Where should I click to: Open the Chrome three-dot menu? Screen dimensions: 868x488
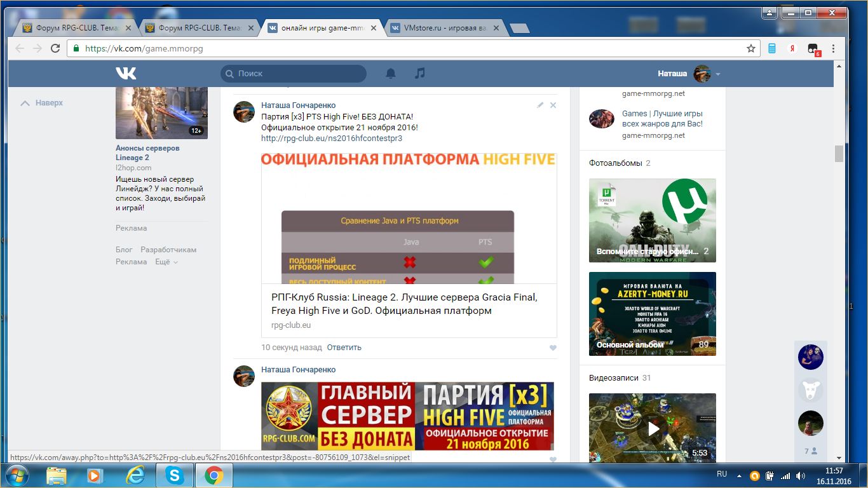(833, 48)
